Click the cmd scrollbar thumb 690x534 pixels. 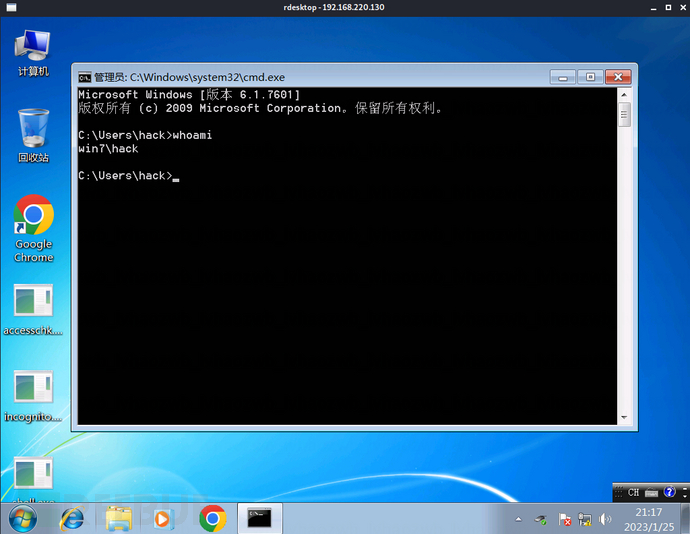pyautogui.click(x=624, y=114)
